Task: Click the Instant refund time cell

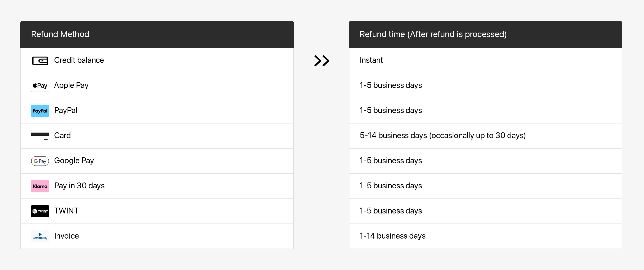Action: coord(371,60)
